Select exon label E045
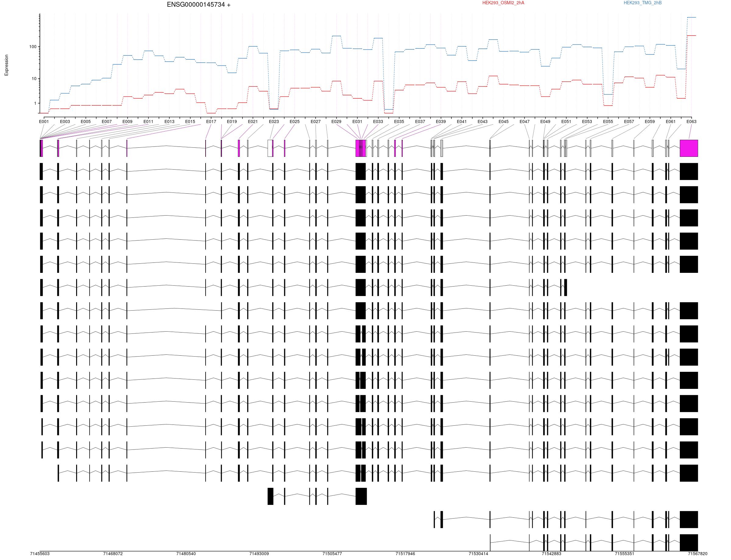731x560 pixels. click(x=503, y=122)
